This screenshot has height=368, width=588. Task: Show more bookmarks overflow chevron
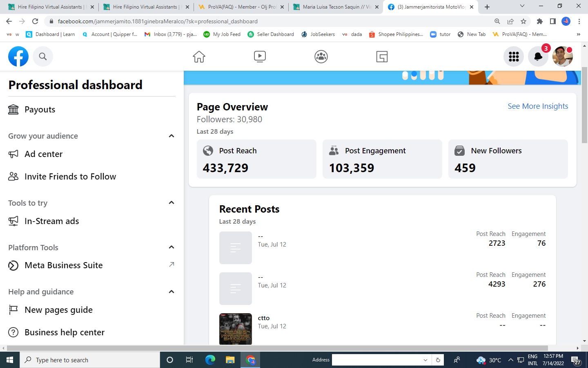tap(578, 34)
